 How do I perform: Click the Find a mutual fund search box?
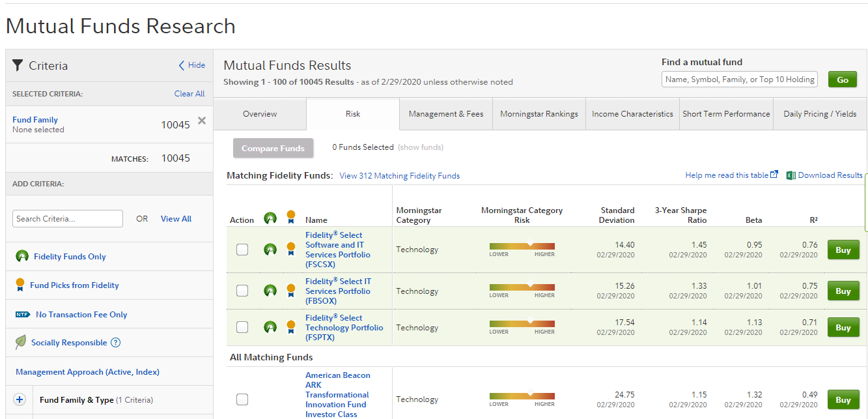[x=740, y=79]
